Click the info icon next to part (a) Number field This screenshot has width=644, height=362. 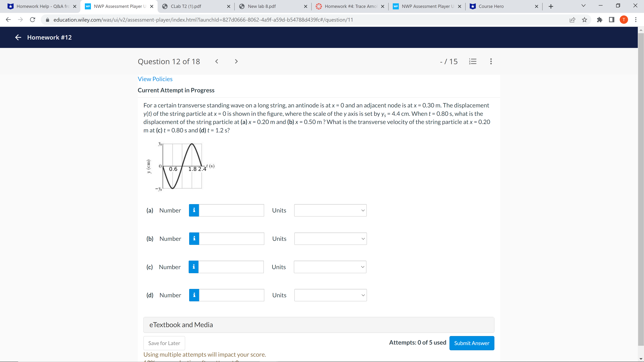194,210
